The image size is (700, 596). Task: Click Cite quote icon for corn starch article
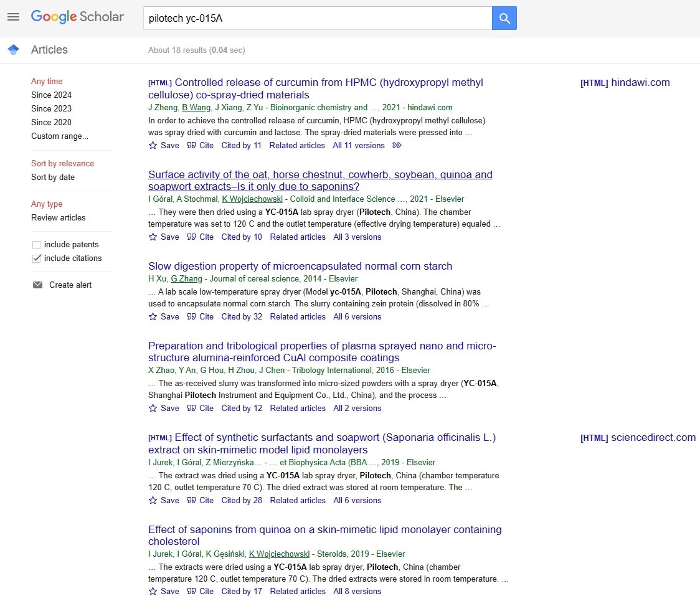pos(192,316)
